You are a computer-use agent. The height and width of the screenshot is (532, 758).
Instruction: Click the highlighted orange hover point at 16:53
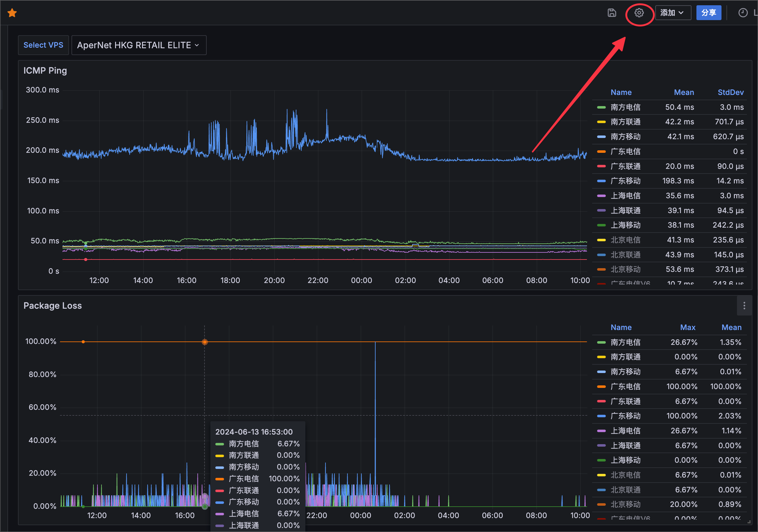point(205,342)
